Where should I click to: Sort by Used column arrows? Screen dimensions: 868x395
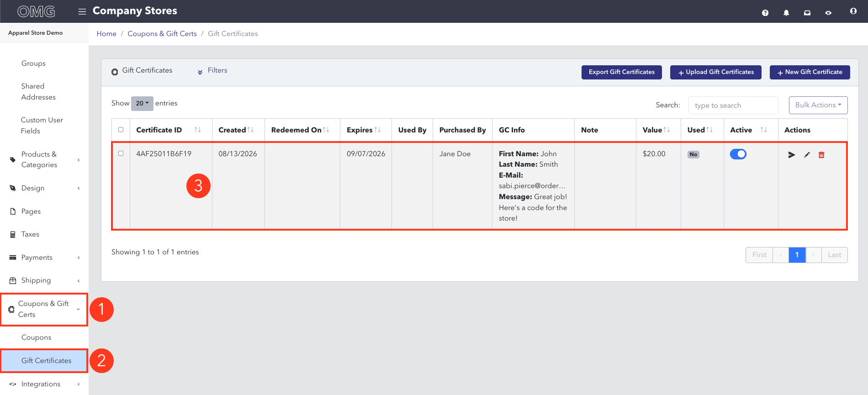coord(709,130)
